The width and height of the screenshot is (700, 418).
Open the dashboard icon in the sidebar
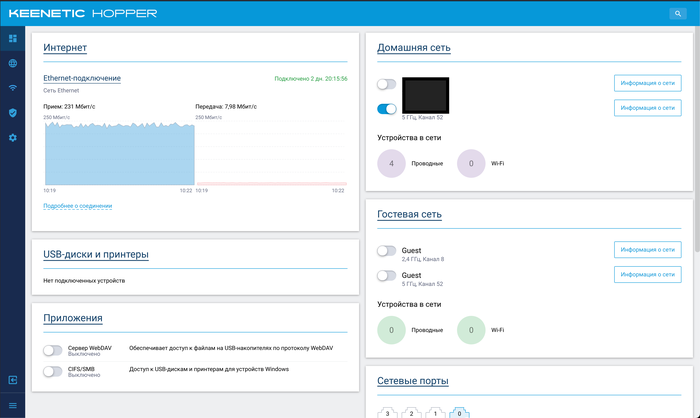coord(12,39)
